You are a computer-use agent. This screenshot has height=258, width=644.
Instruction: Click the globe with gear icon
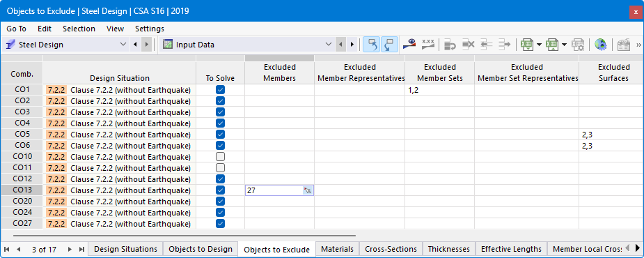coord(600,45)
